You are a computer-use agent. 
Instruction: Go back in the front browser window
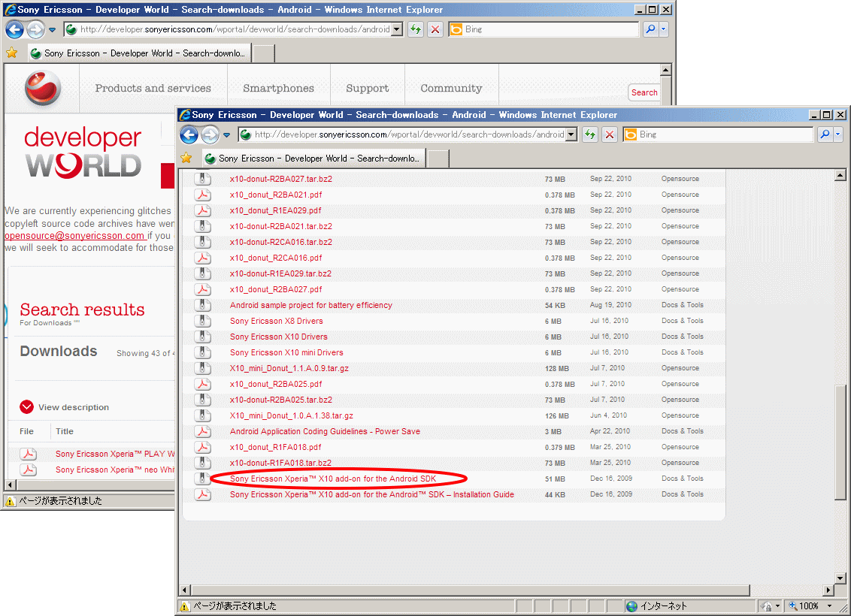189,134
